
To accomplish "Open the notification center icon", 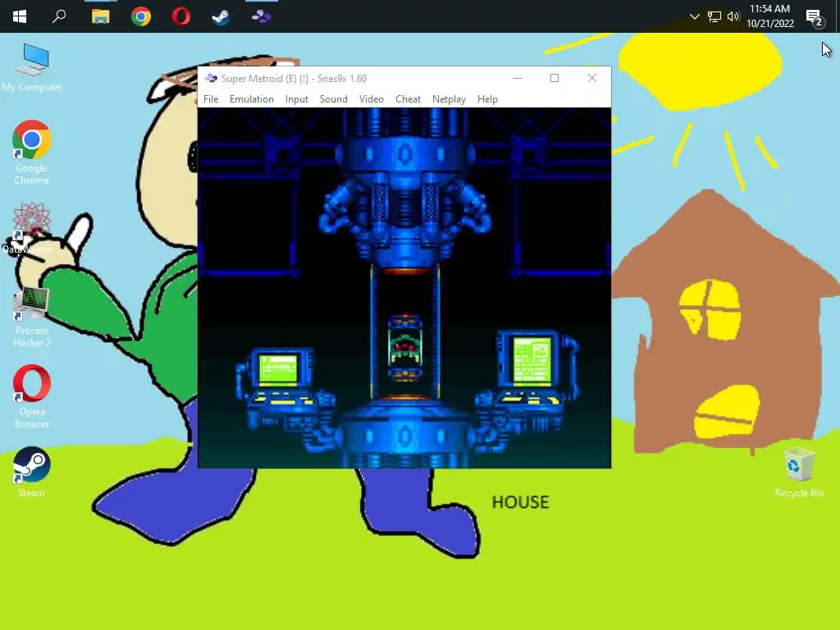I will [815, 18].
